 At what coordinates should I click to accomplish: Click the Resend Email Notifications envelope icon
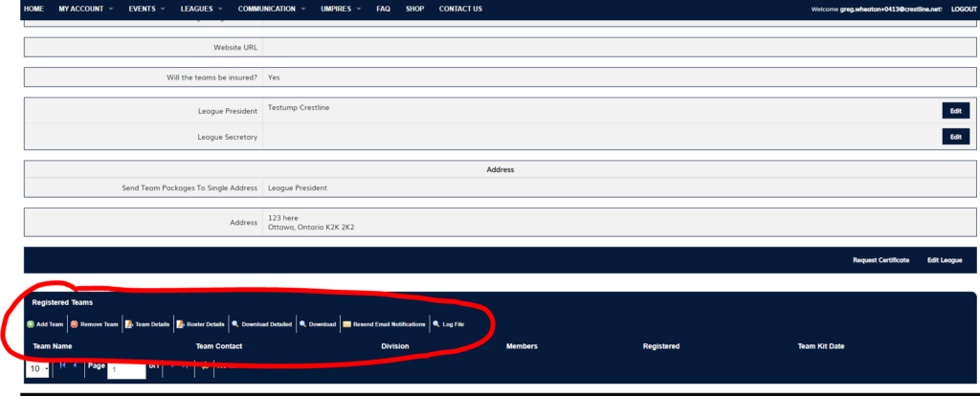pos(347,324)
